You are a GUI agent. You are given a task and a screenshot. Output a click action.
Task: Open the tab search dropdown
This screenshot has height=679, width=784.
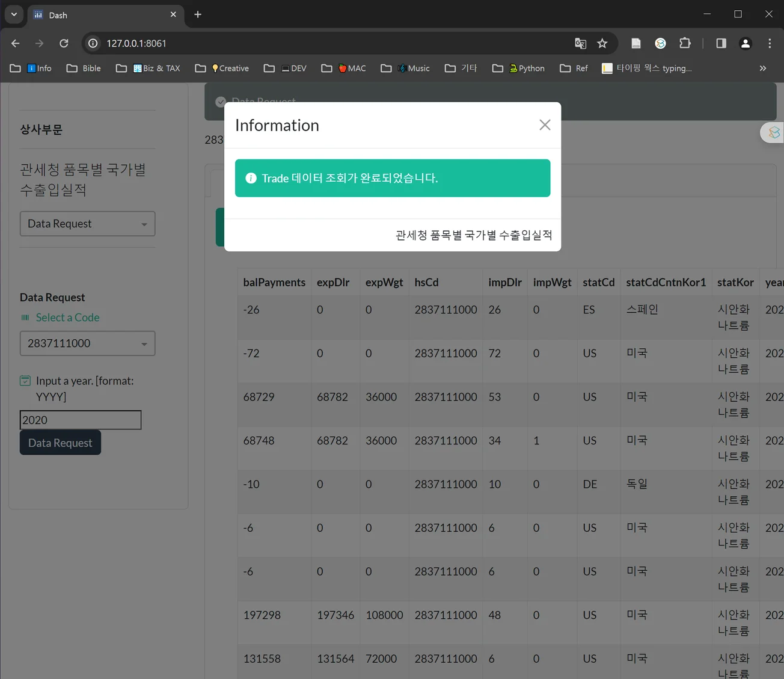[x=14, y=14]
